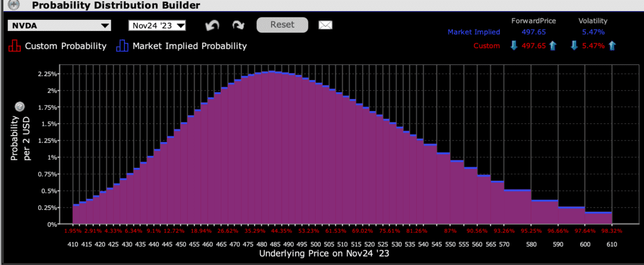This screenshot has height=265, width=644.
Task: Click the 590 price label on the x-axis
Action: 558,244
